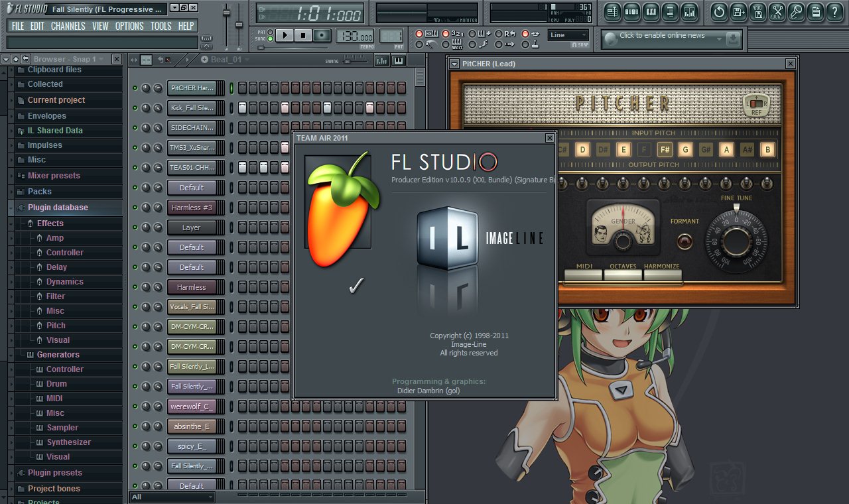Open Pitcher window options arrow menu
Screen dimensions: 849x504
click(454, 64)
